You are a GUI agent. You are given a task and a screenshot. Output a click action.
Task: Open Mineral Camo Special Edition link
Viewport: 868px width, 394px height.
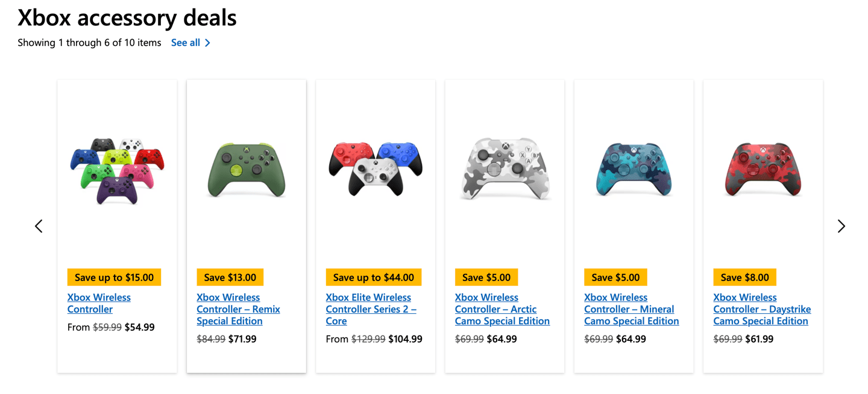631,310
